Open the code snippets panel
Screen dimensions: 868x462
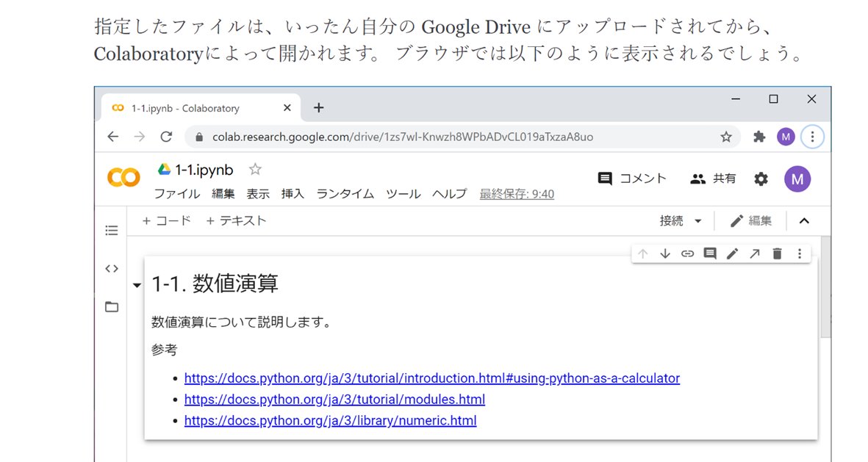click(x=111, y=268)
